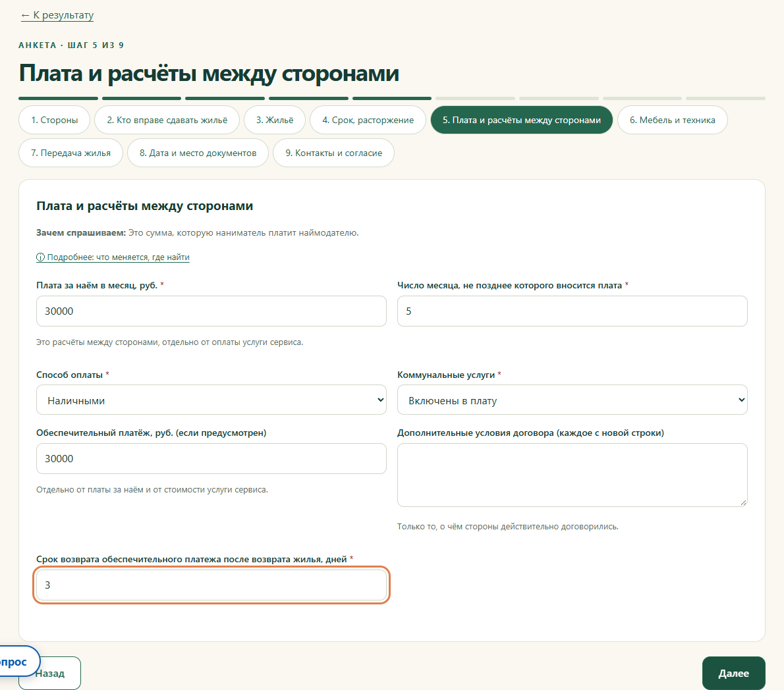Jump to step '8. Дата и место документов'
Viewport: 784px width, 690px height.
pos(198,153)
